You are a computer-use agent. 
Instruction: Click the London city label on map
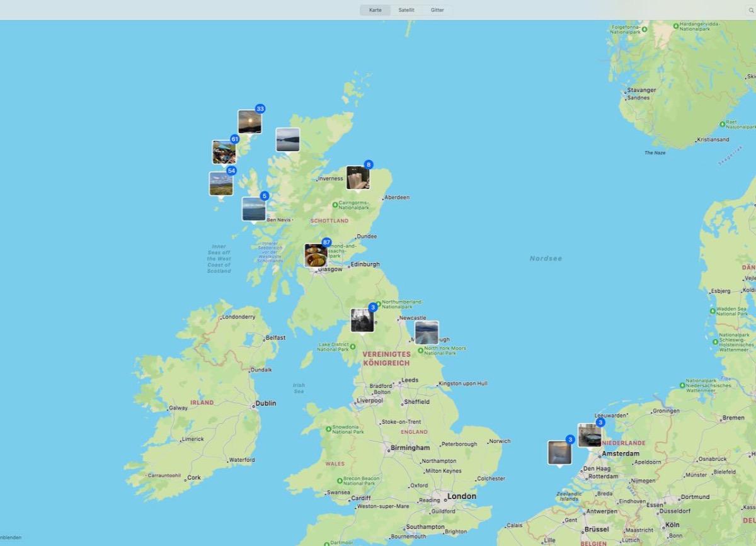461,496
